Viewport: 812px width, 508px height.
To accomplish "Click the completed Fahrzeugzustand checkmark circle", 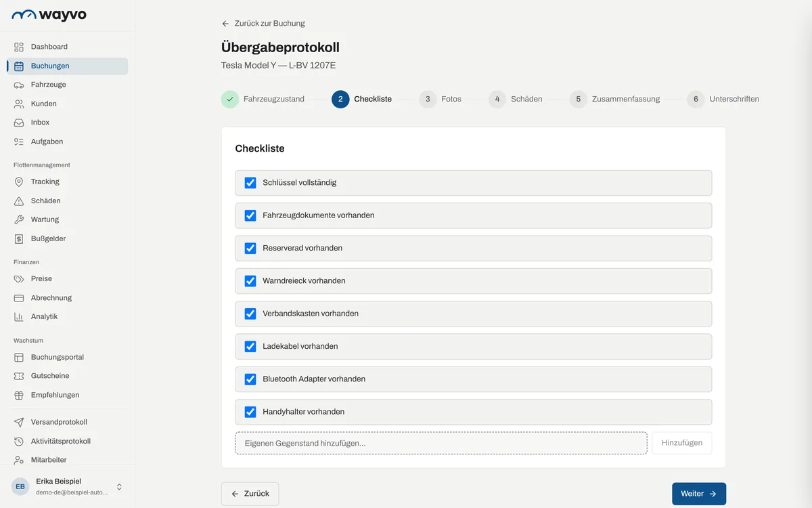I will [x=230, y=99].
